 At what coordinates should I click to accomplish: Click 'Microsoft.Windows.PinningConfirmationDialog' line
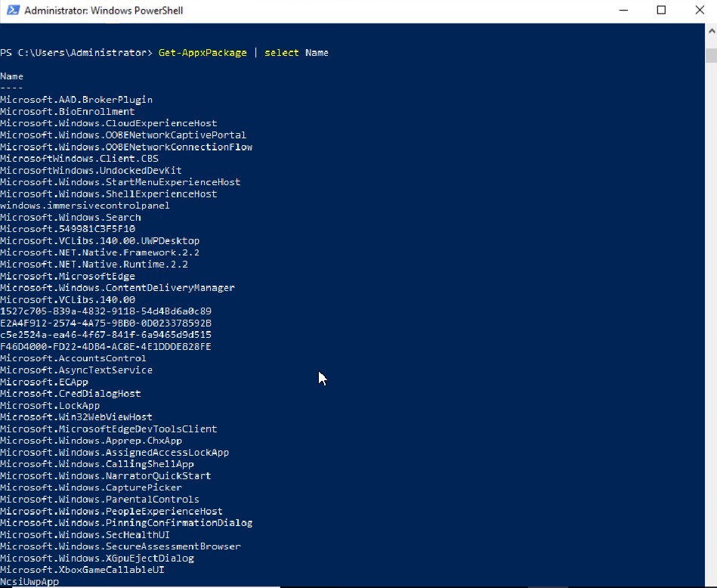pos(126,523)
